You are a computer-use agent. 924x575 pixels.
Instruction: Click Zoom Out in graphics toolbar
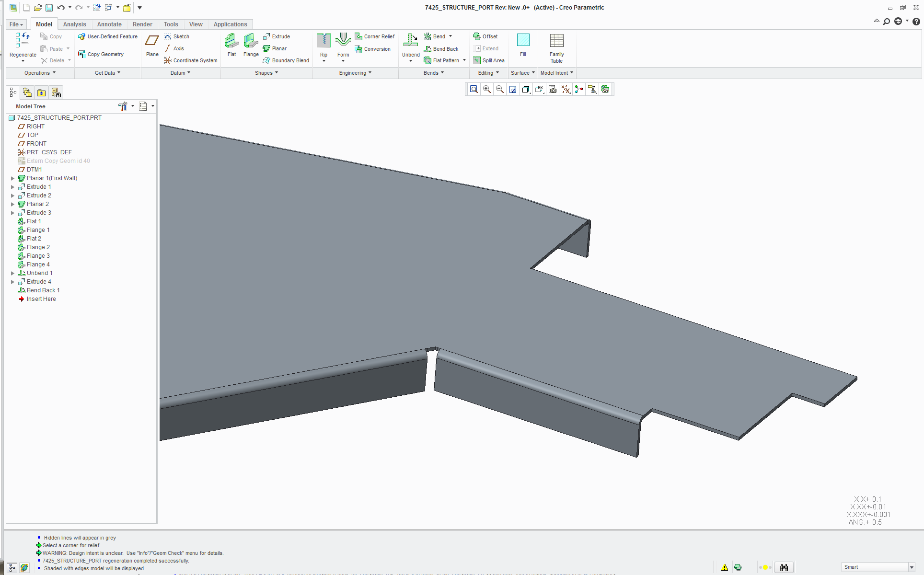(500, 89)
